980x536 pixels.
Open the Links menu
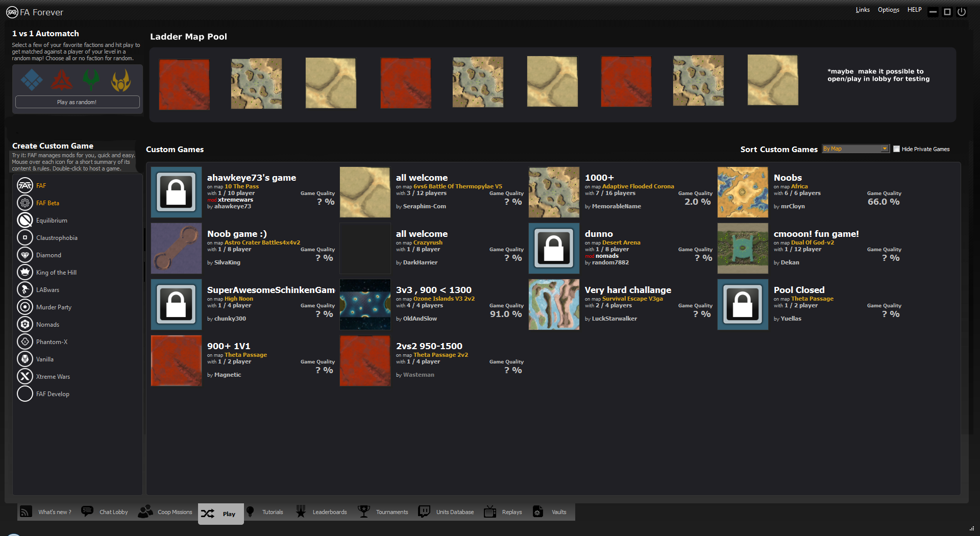click(863, 10)
